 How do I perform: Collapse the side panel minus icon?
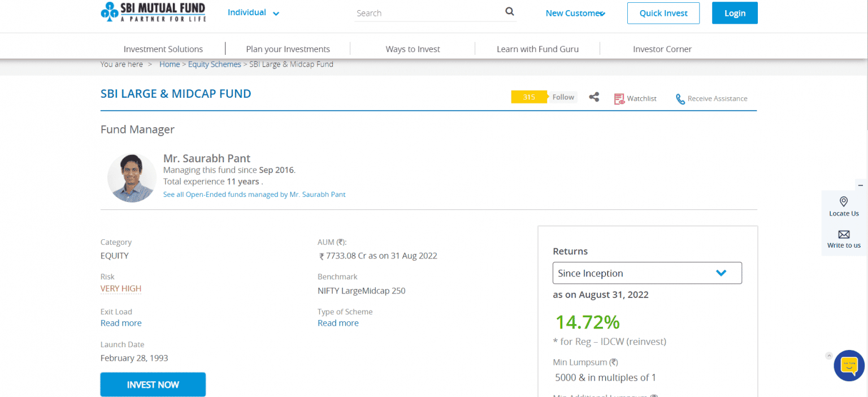[x=861, y=185]
